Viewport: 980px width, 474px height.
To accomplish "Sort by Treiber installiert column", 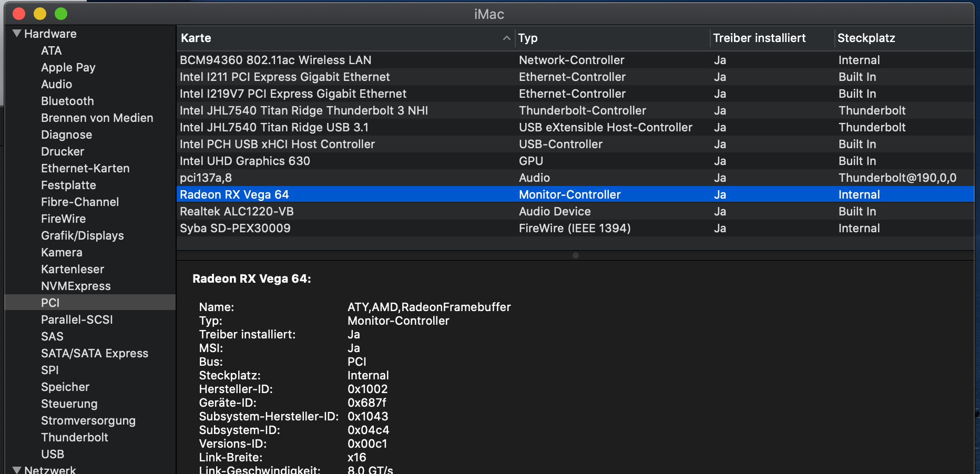I will [x=759, y=38].
